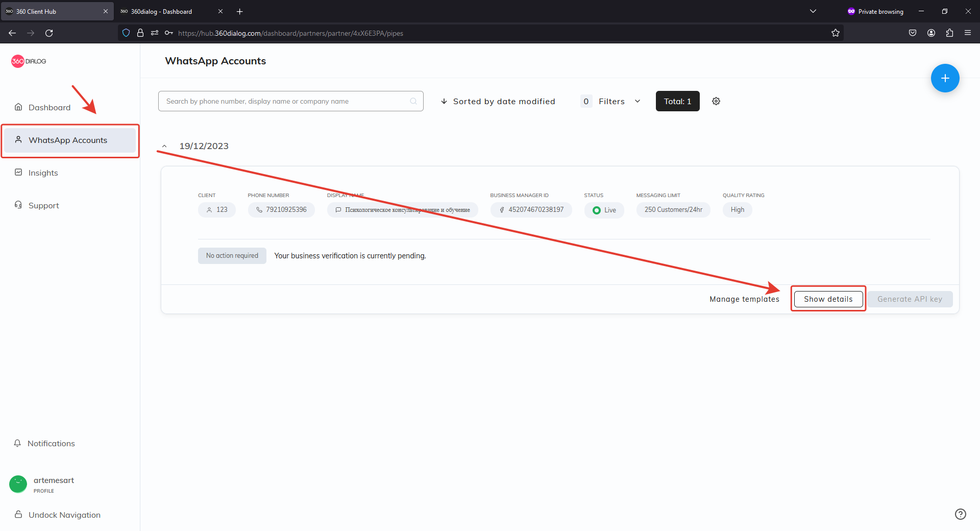Viewport: 980px width, 531px height.
Task: Open the help question mark icon
Action: [960, 514]
